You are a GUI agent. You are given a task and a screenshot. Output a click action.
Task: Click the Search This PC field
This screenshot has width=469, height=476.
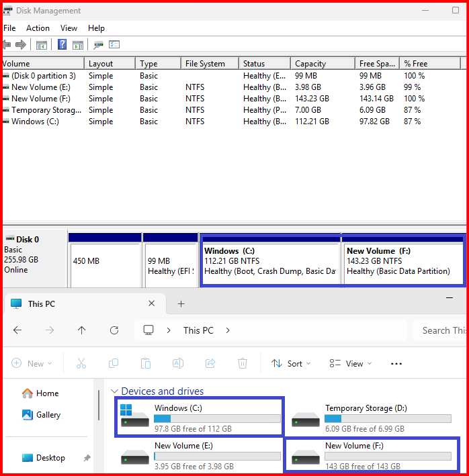[442, 330]
